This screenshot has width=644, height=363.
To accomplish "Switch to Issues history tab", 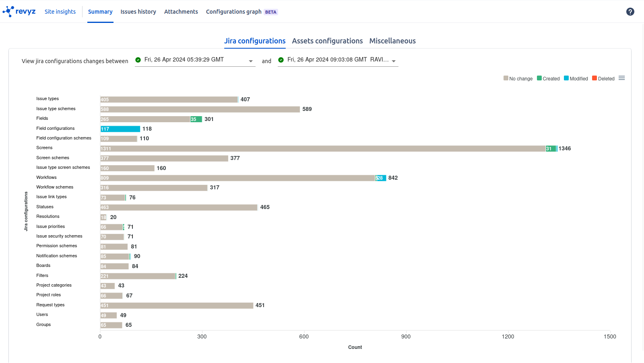I will pos(138,12).
